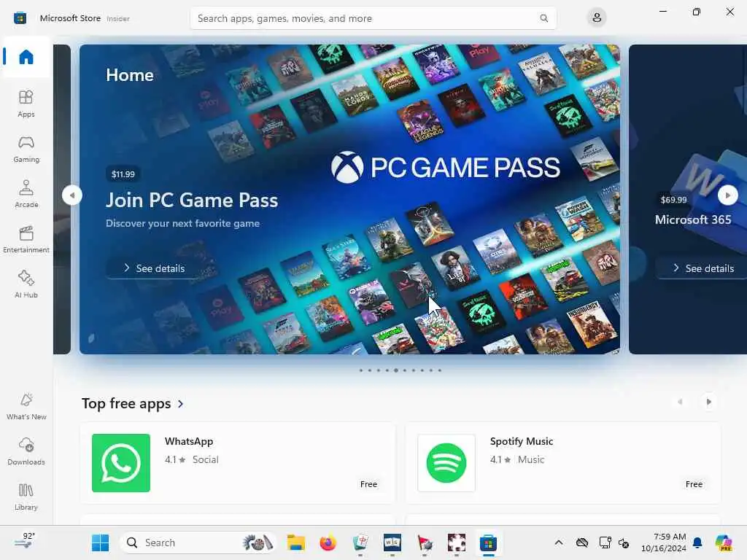Open File Explorer from taskbar
The height and width of the screenshot is (560, 747).
tap(296, 542)
